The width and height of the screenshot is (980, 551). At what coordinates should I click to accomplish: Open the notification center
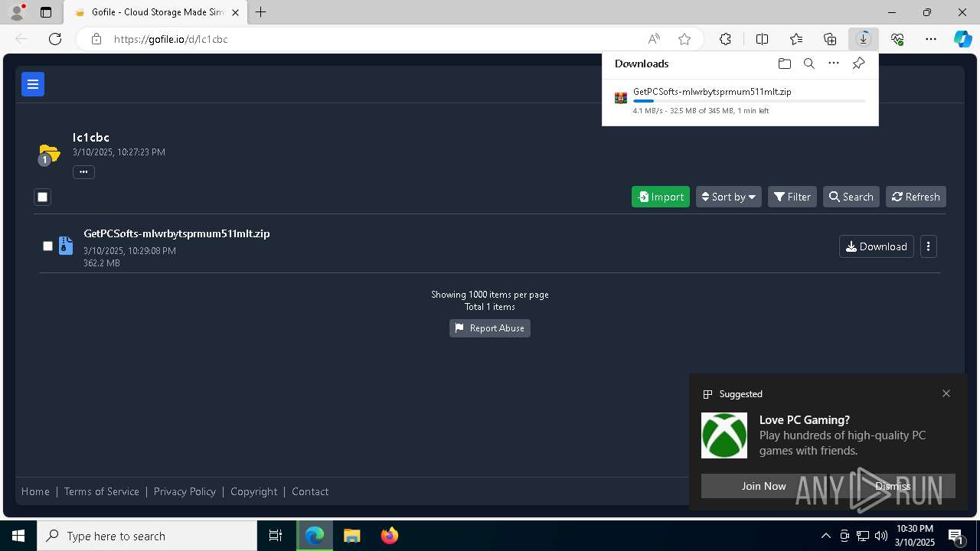[956, 536]
